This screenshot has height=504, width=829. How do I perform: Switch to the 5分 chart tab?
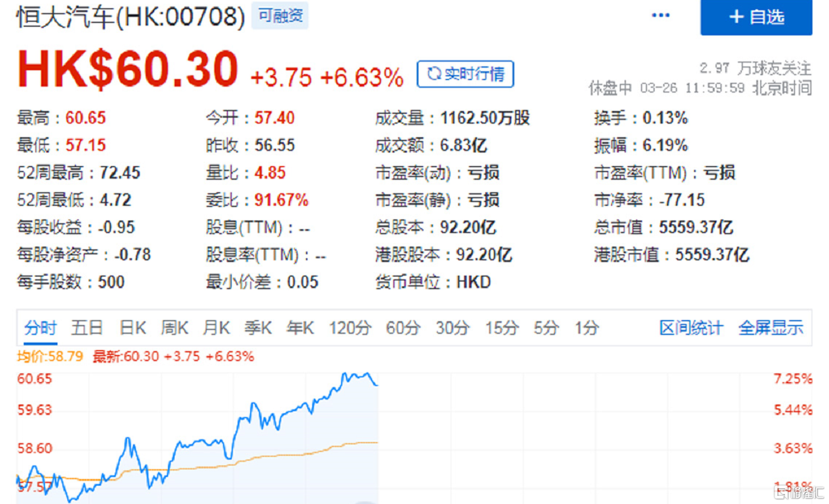546,327
